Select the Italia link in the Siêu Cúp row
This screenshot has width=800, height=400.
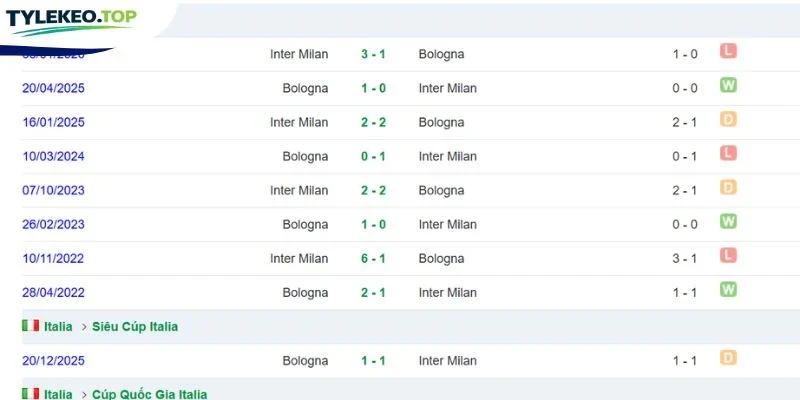click(58, 327)
